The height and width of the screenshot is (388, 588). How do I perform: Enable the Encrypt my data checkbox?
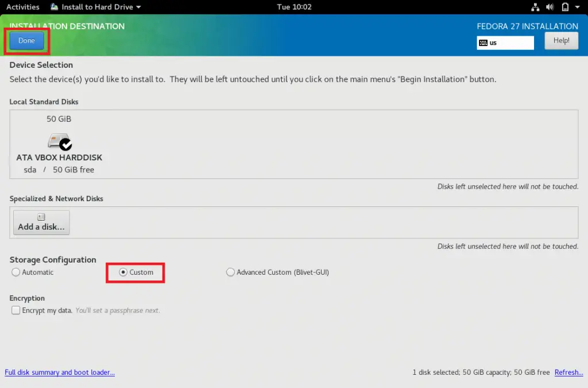coord(16,310)
